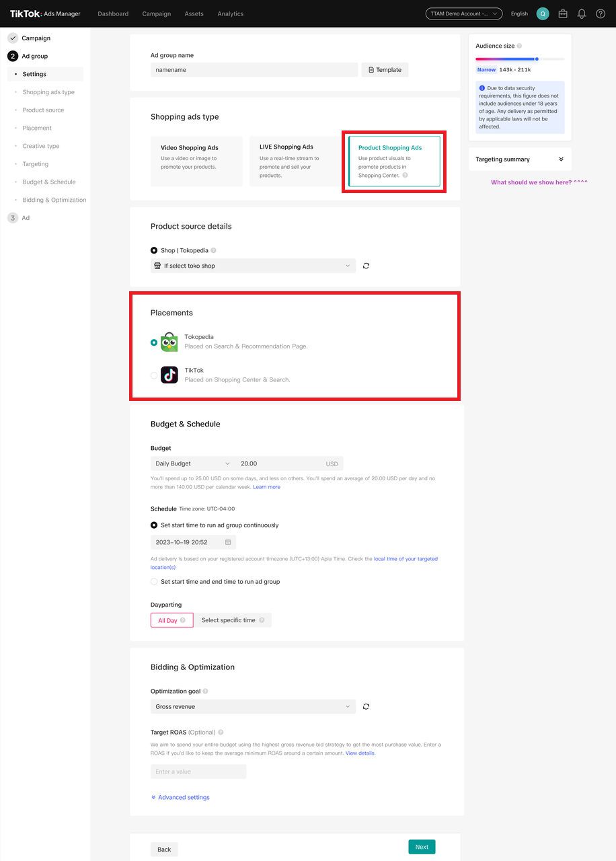This screenshot has width=616, height=861.
Task: Click the briefcase business center icon
Action: tap(563, 14)
